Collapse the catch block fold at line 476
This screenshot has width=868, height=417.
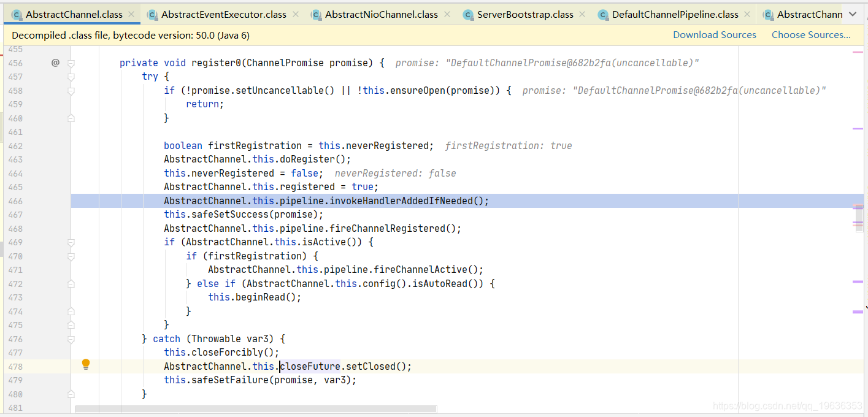pos(71,339)
